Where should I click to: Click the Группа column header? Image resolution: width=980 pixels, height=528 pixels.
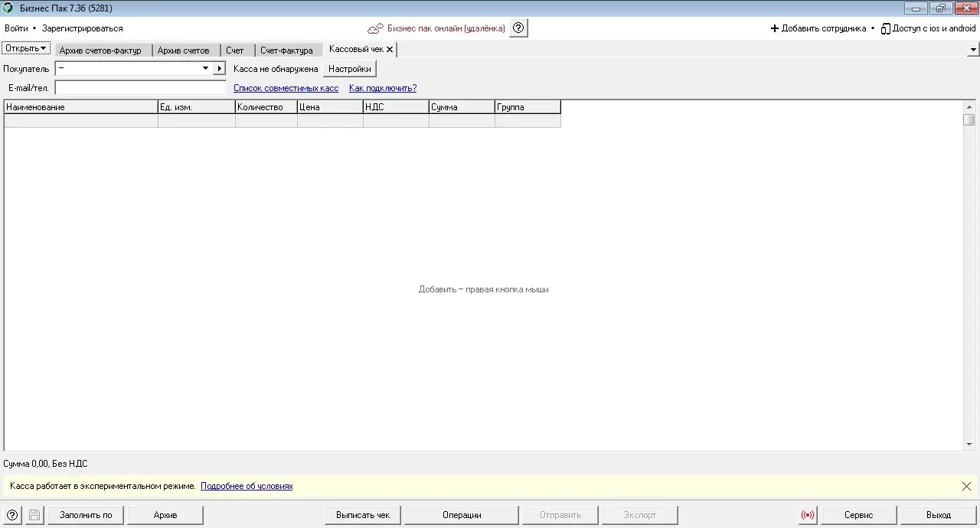(x=528, y=107)
